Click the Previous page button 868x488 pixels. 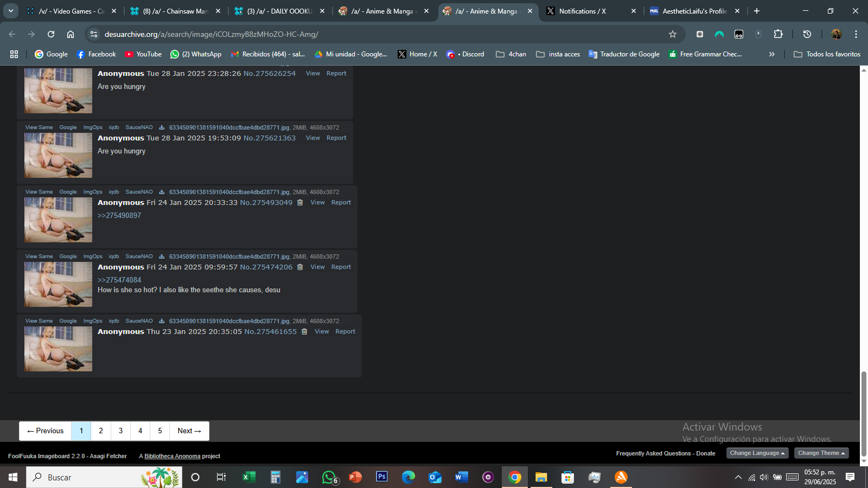46,431
